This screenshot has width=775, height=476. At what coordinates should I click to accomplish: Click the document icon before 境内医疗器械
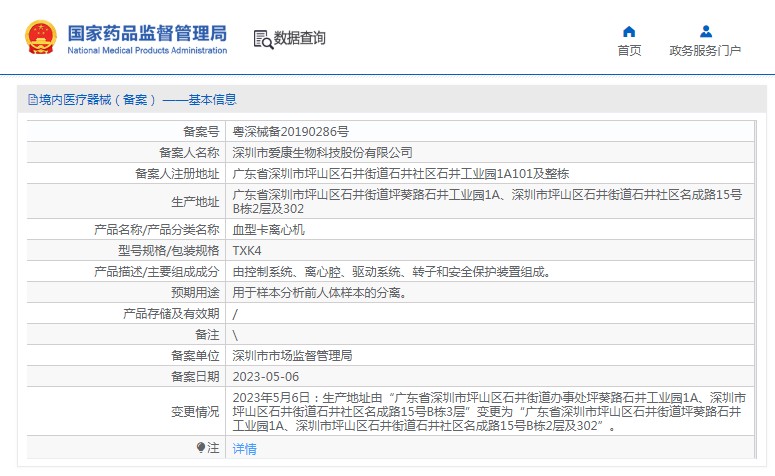click(x=33, y=100)
